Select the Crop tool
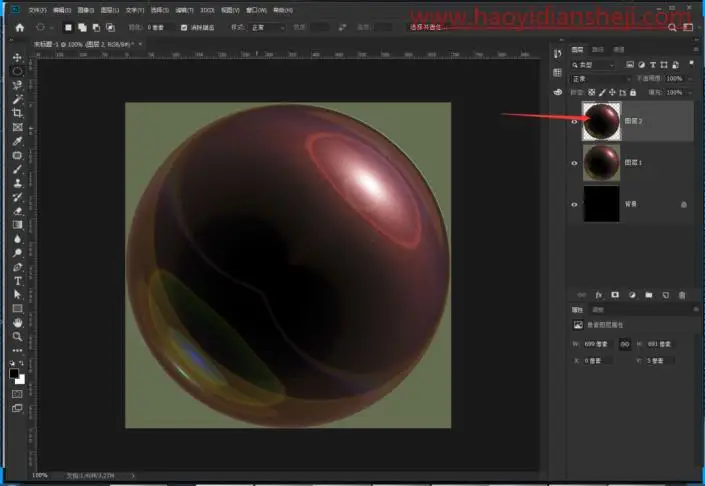 17,113
